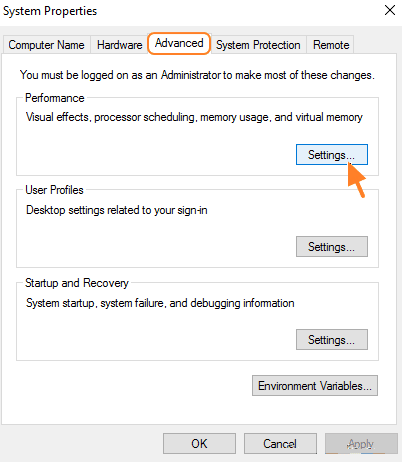
Task: Open Performance Settings
Action: [332, 155]
